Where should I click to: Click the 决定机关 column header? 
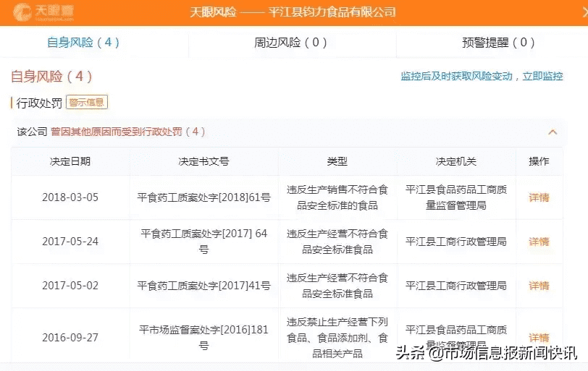coord(456,161)
